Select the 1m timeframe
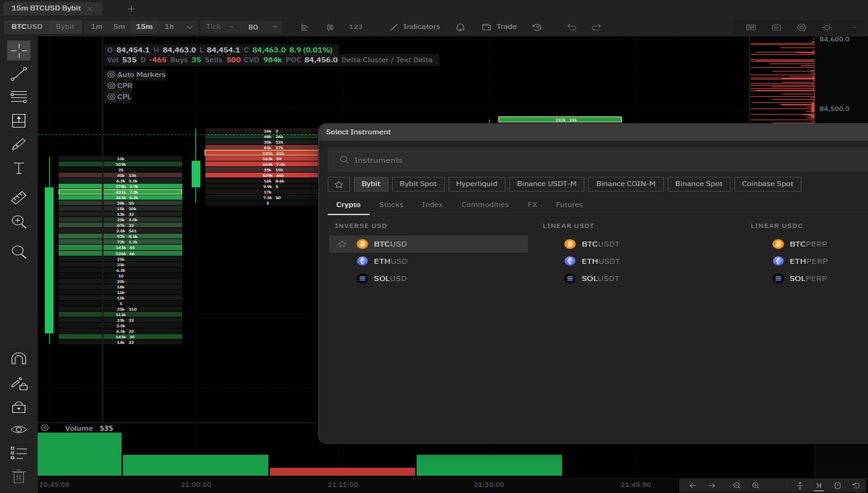Image resolution: width=868 pixels, height=493 pixels. pyautogui.click(x=97, y=27)
